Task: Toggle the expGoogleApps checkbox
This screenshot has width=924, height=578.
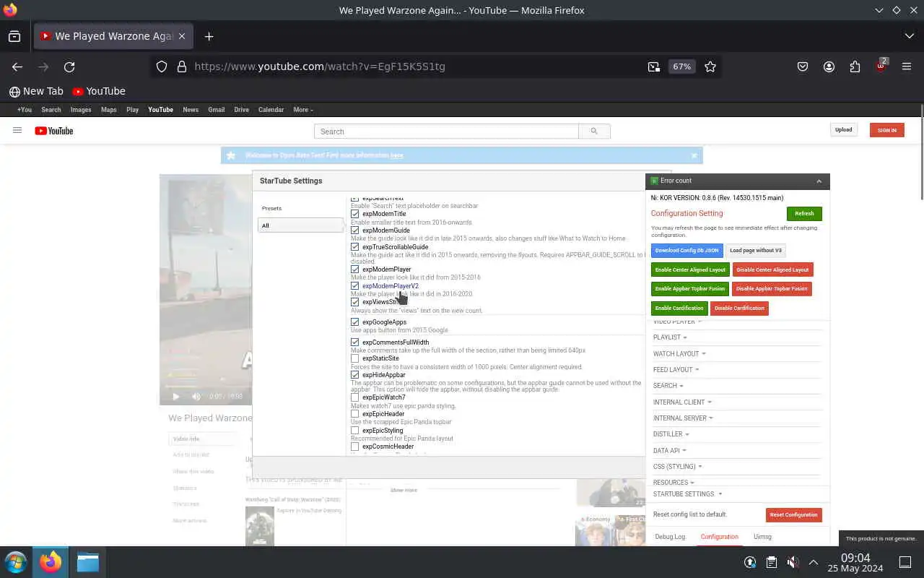Action: click(354, 322)
